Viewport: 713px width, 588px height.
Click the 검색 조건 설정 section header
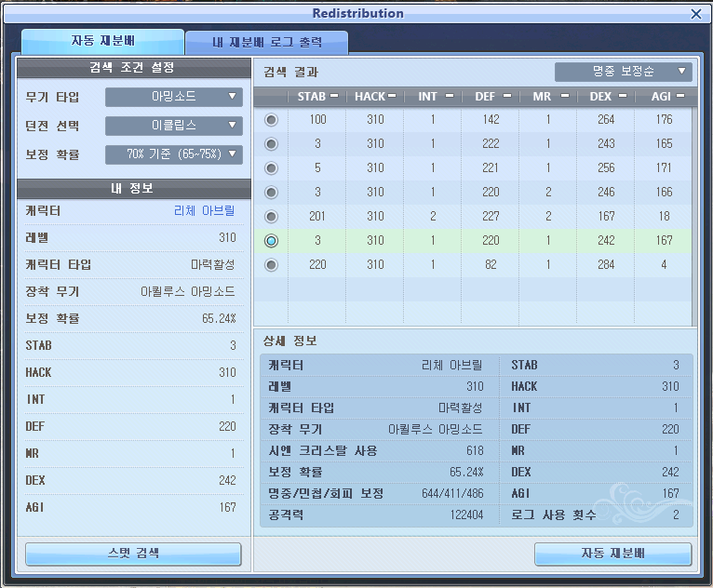133,68
